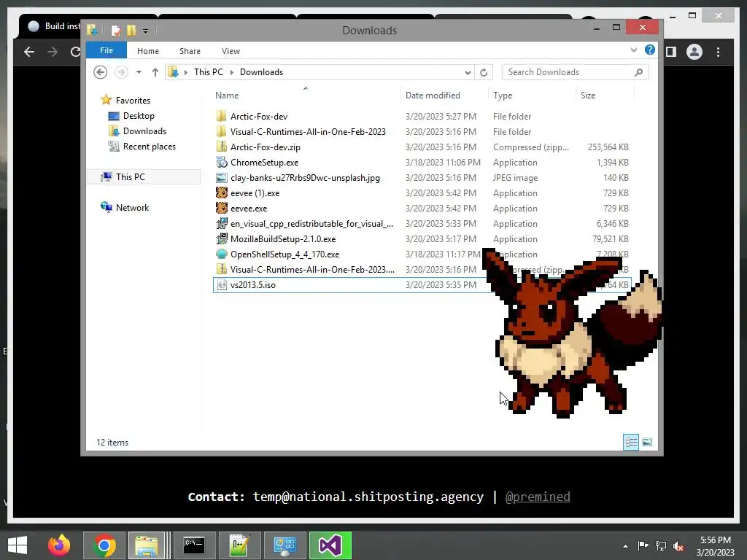Select the vs2013.5.iso file
The height and width of the screenshot is (560, 747).
tap(253, 285)
